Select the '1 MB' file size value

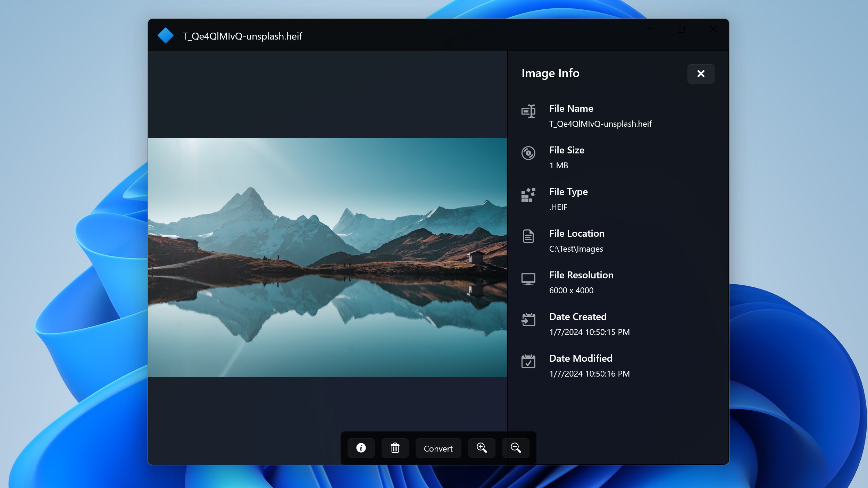(x=559, y=166)
